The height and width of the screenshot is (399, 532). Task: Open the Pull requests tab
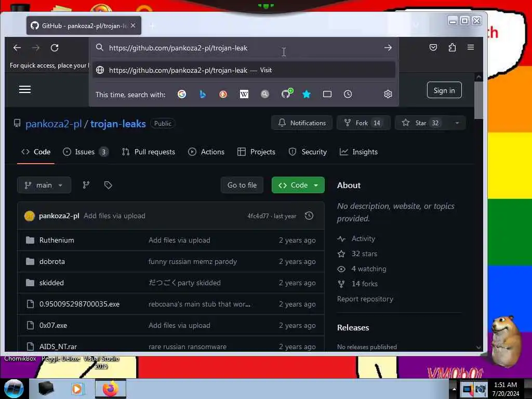149,152
